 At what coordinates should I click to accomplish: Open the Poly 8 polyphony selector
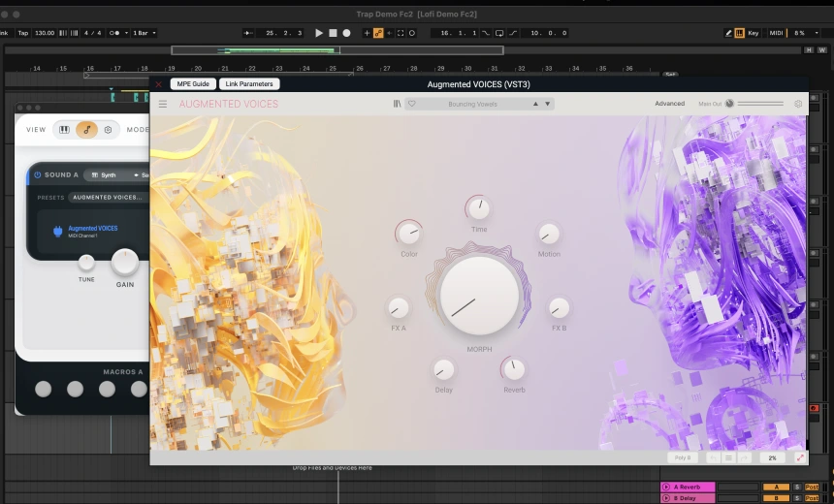click(x=683, y=457)
